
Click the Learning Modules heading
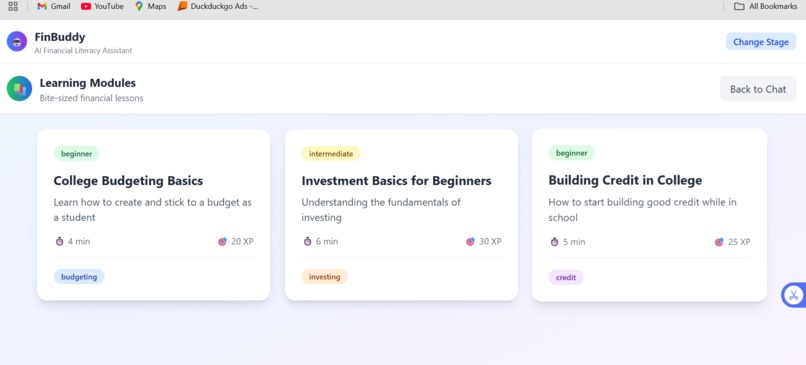tap(88, 83)
